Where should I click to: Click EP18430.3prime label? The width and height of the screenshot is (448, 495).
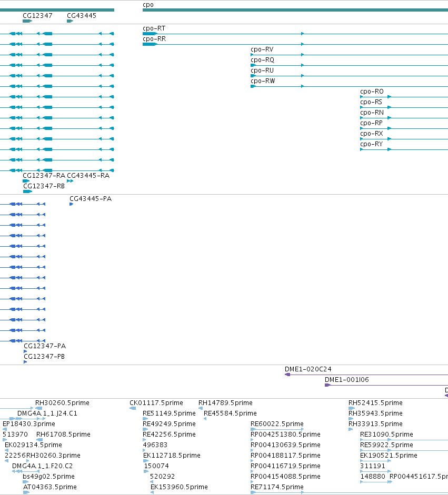[x=29, y=424]
